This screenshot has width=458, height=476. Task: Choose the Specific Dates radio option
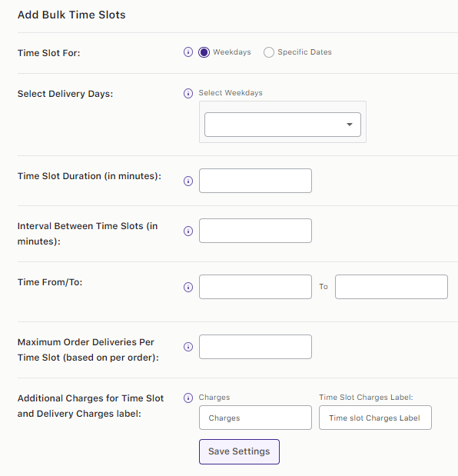click(x=269, y=52)
